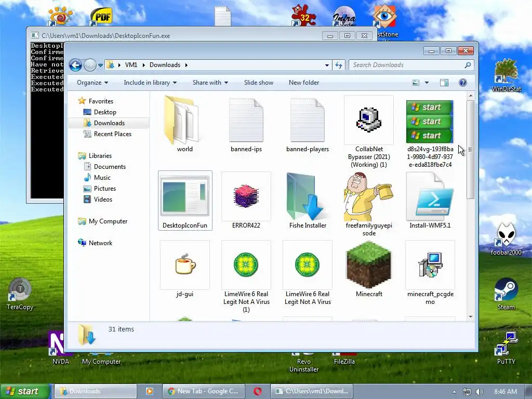This screenshot has width=532, height=399.
Task: Select LimeWire 6 Real Legit Not A Virus (1)
Action: 246,264
